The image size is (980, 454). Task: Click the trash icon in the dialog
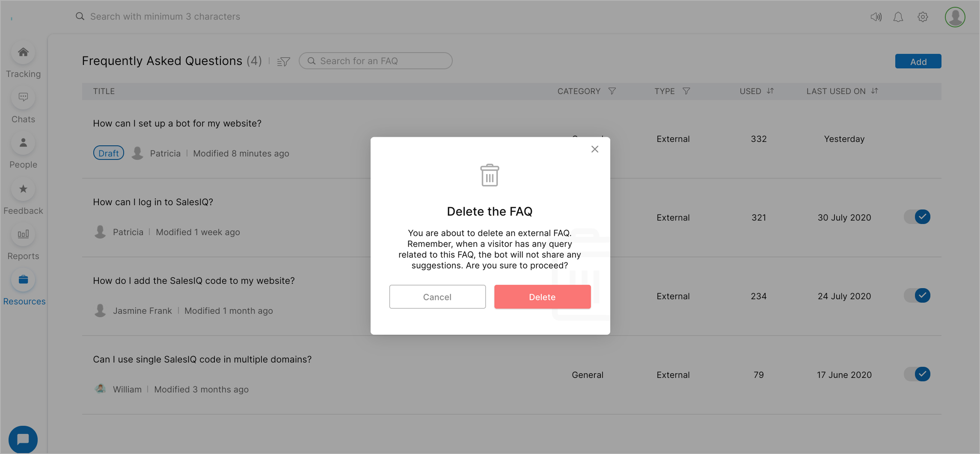pos(490,175)
